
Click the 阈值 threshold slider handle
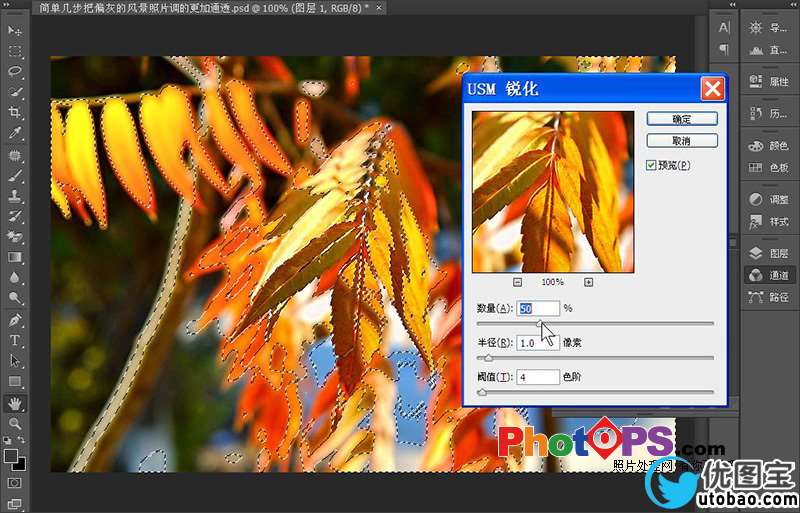point(482,393)
